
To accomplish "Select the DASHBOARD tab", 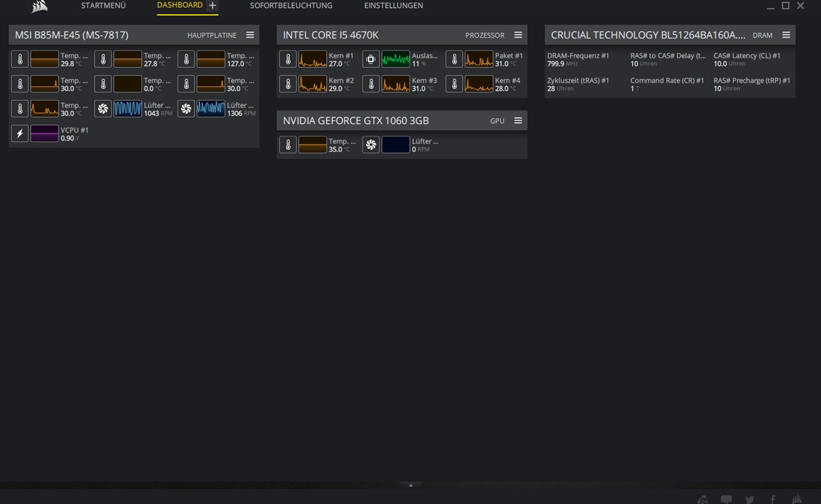I will click(180, 5).
